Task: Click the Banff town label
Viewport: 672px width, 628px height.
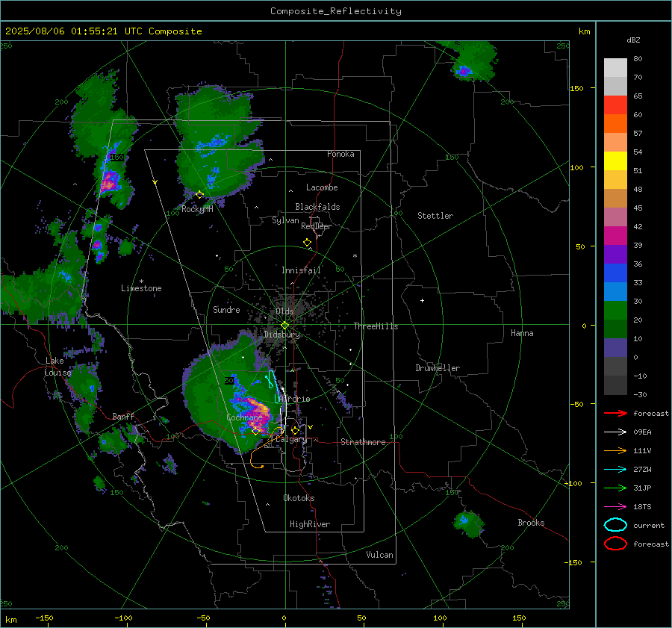Action: click(x=123, y=416)
